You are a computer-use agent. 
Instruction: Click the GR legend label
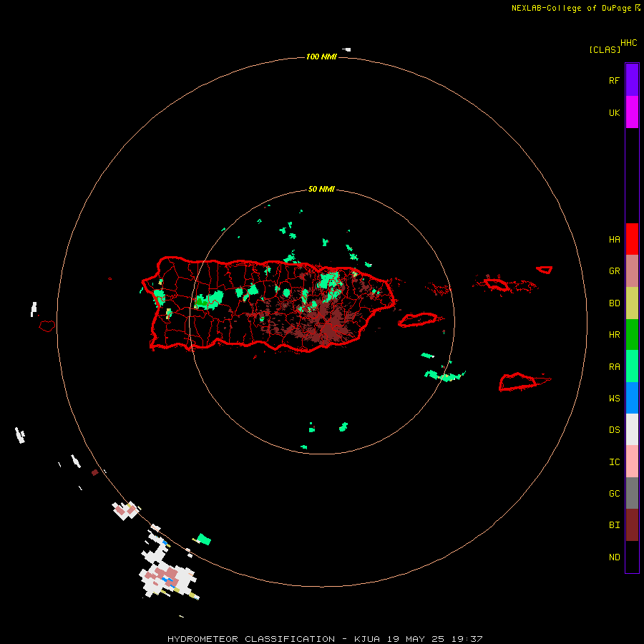[614, 271]
